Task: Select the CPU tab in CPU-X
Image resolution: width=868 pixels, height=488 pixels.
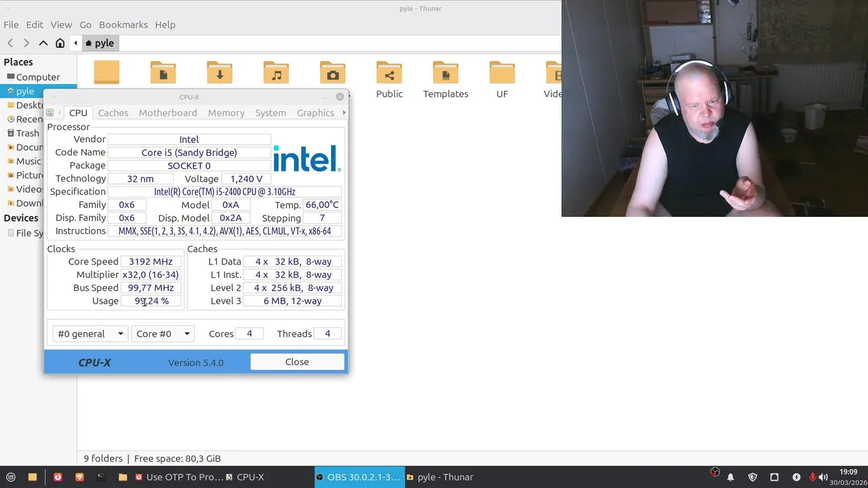Action: point(78,113)
